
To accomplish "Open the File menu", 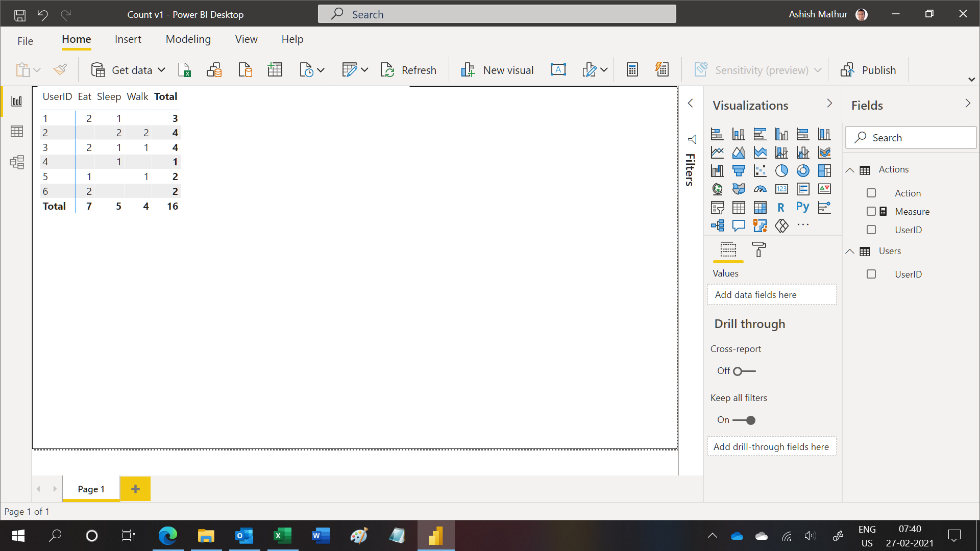I will [x=25, y=41].
